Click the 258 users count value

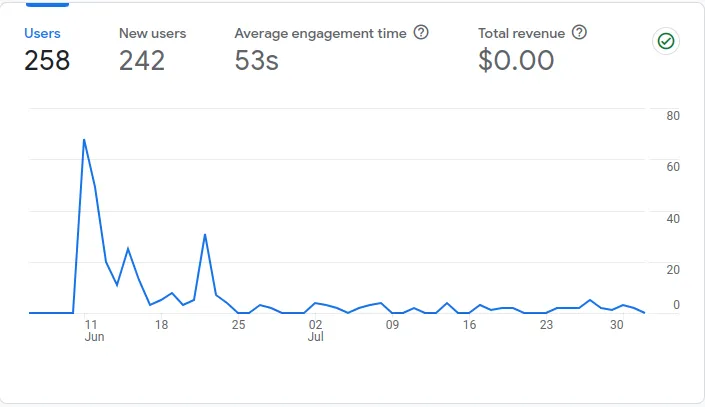point(47,61)
